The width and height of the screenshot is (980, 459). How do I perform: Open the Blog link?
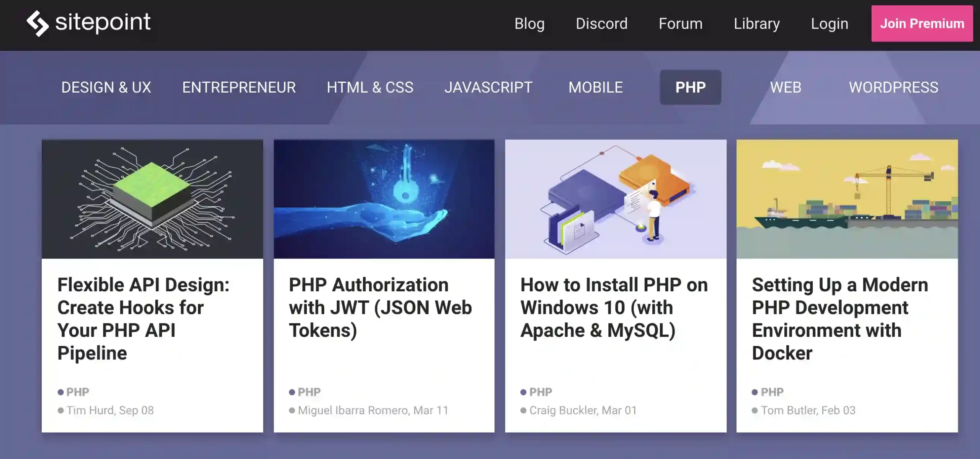(529, 24)
